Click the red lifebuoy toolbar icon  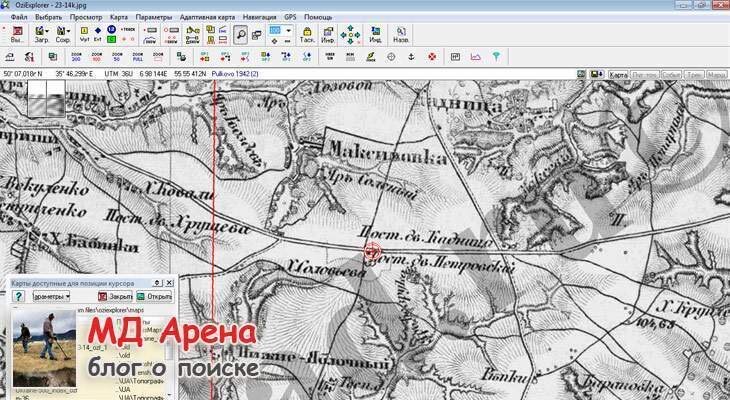(433, 57)
